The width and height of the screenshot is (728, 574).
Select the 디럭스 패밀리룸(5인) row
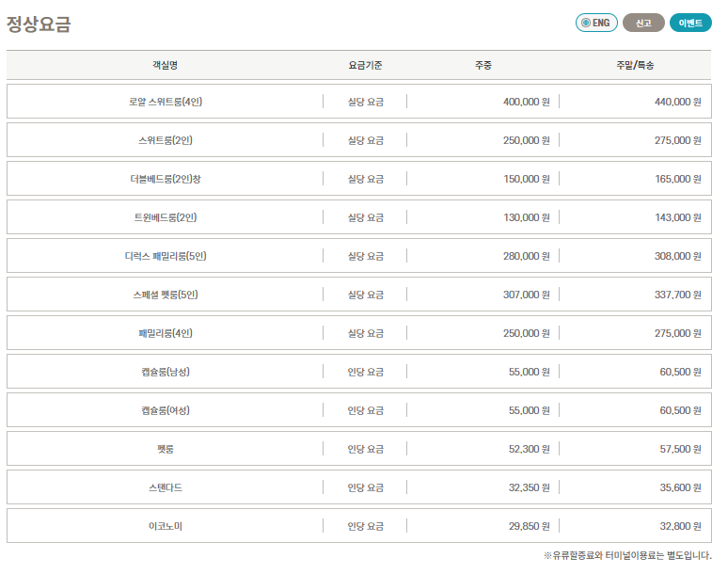359,255
